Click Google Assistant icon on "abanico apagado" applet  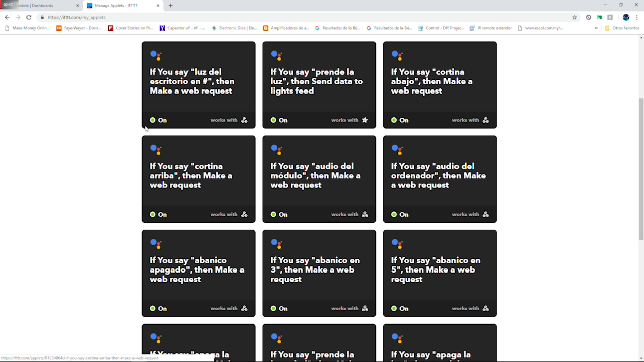(156, 244)
